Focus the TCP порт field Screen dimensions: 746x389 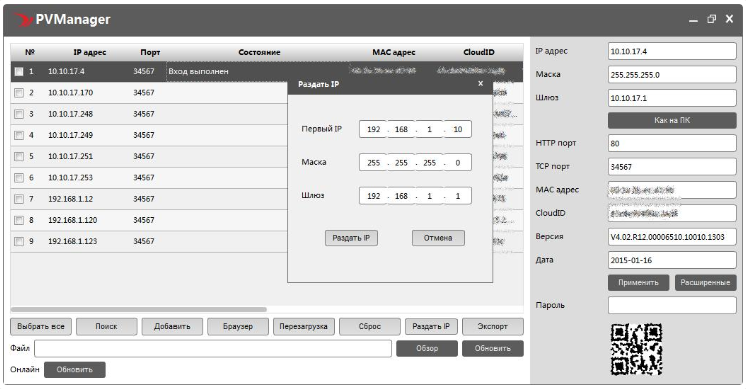672,166
